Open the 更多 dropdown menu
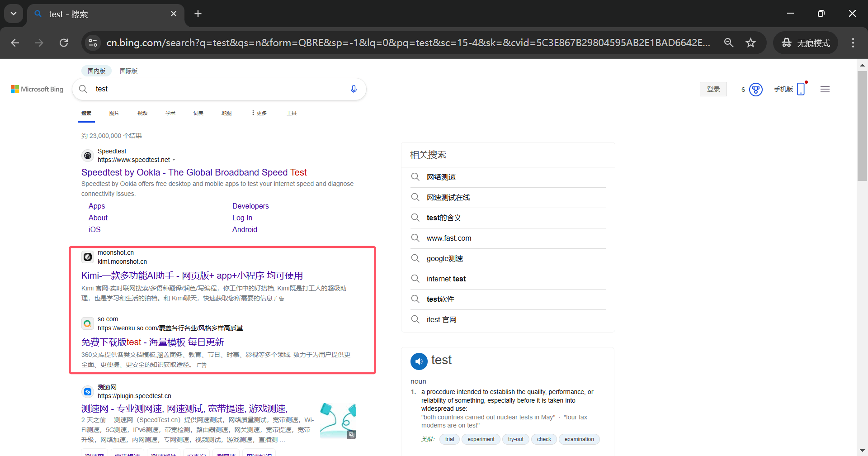This screenshot has height=456, width=868. (258, 113)
